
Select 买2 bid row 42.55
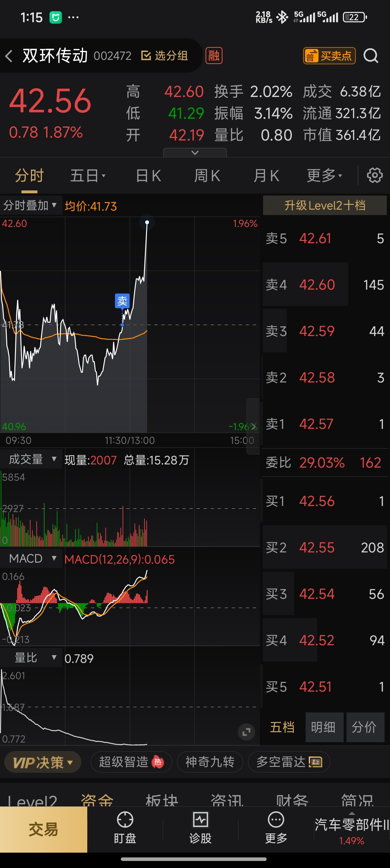tap(325, 548)
